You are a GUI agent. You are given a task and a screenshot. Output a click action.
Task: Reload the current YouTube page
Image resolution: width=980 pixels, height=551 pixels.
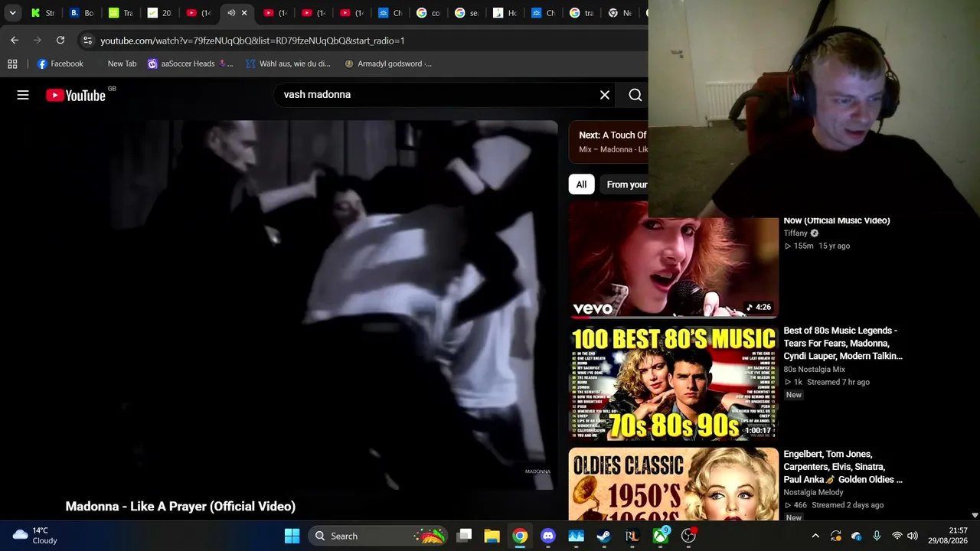pyautogui.click(x=60, y=40)
